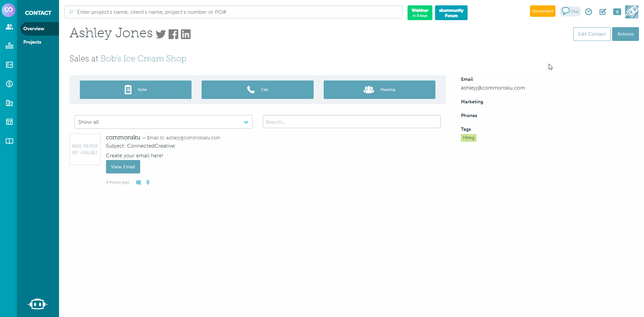The height and width of the screenshot is (317, 644).
Task: Open Ashley's Twitter profile icon
Action: pos(161,34)
